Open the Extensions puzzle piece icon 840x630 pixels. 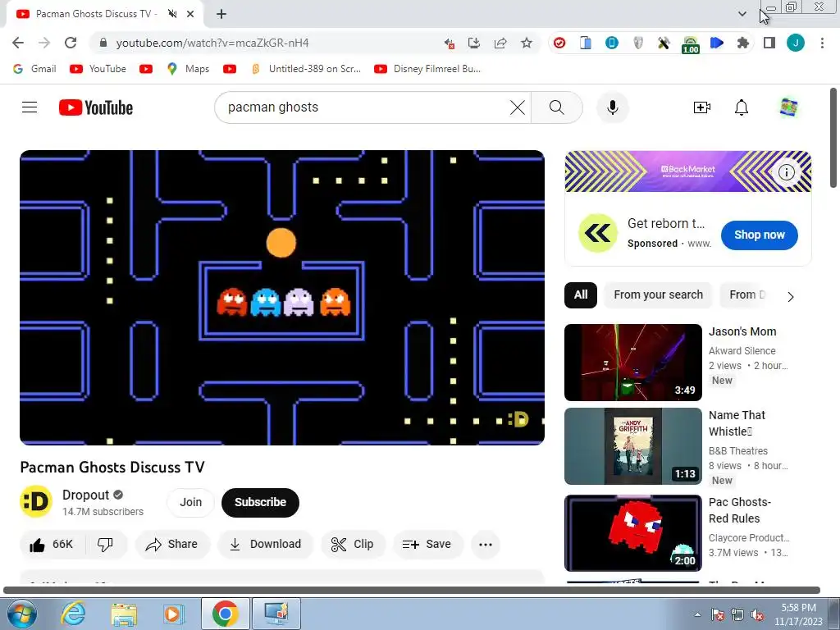[742, 43]
